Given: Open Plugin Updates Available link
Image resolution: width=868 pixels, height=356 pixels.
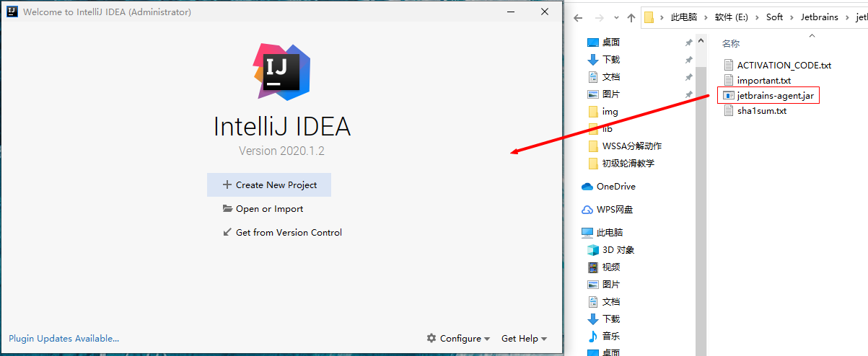Looking at the screenshot, I should [63, 338].
